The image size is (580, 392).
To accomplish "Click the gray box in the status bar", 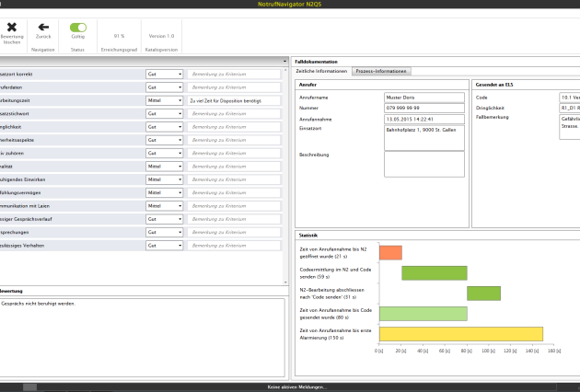I will (x=30, y=387).
